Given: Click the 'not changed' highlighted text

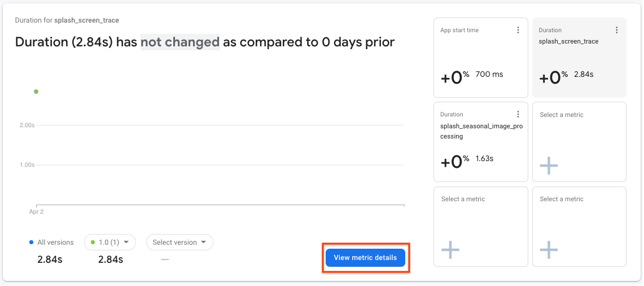Looking at the screenshot, I should tap(180, 42).
